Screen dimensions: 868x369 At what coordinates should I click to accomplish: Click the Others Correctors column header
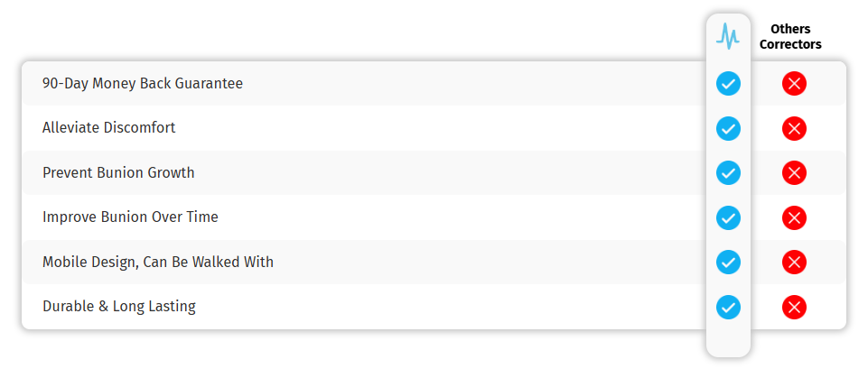click(x=790, y=37)
